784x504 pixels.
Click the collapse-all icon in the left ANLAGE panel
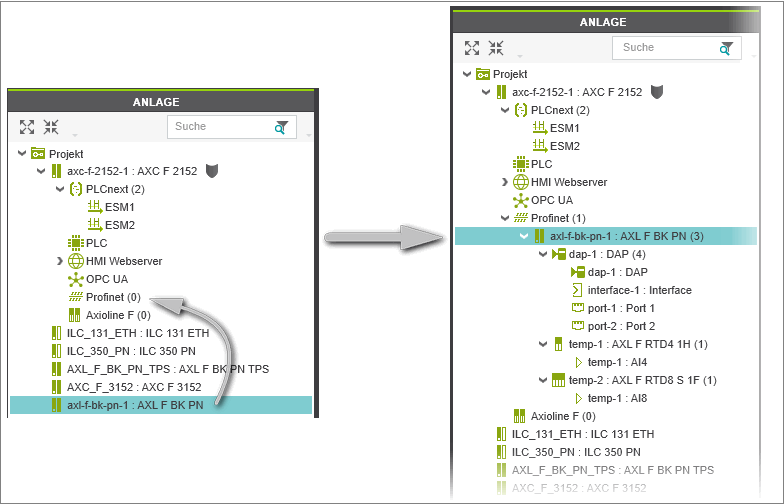point(51,127)
